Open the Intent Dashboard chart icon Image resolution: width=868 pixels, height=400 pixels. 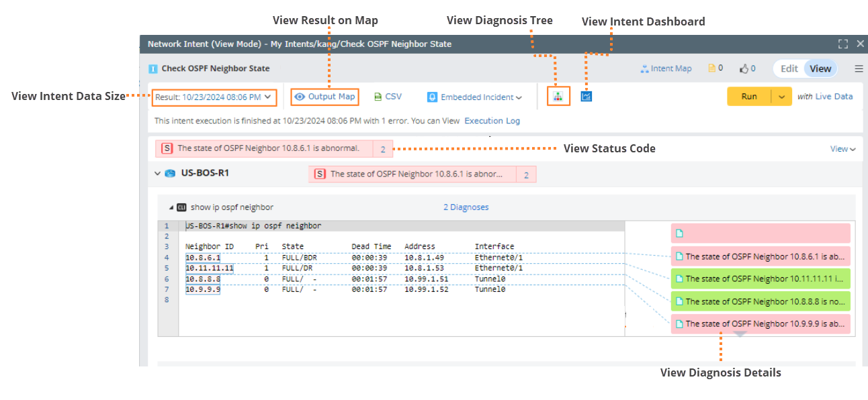pos(587,97)
